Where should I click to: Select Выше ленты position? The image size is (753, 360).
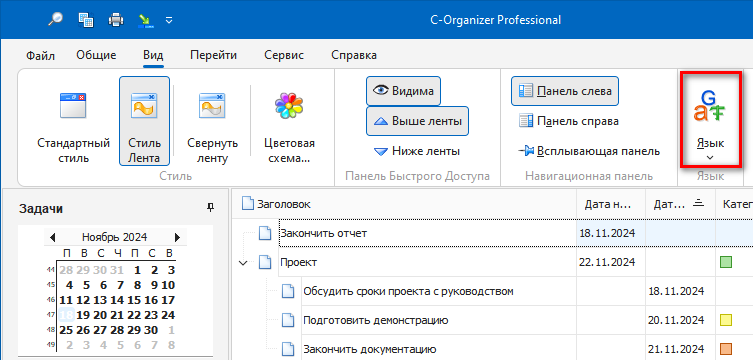[417, 121]
